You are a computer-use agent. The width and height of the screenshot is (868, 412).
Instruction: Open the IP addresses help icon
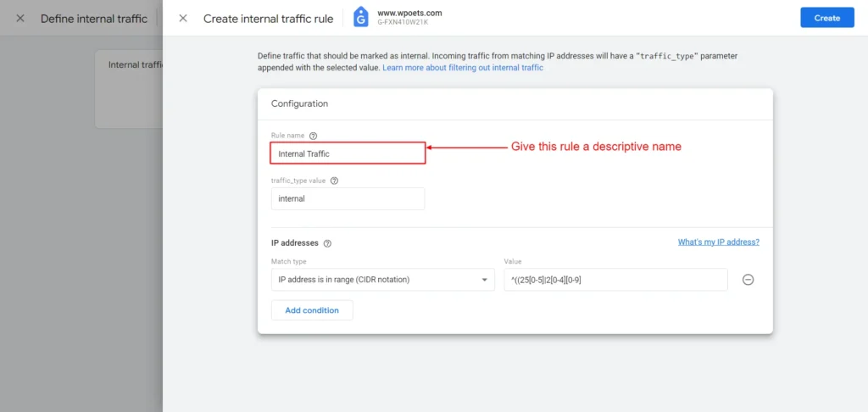[x=327, y=243]
